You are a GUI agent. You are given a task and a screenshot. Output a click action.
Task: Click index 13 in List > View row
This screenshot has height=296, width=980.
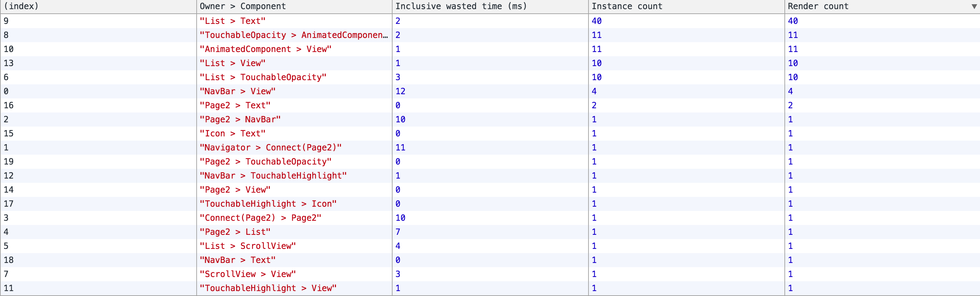(9, 63)
